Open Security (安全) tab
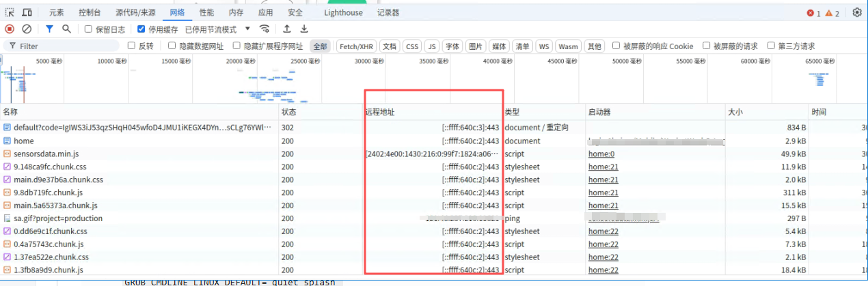This screenshot has height=286, width=868. [295, 12]
